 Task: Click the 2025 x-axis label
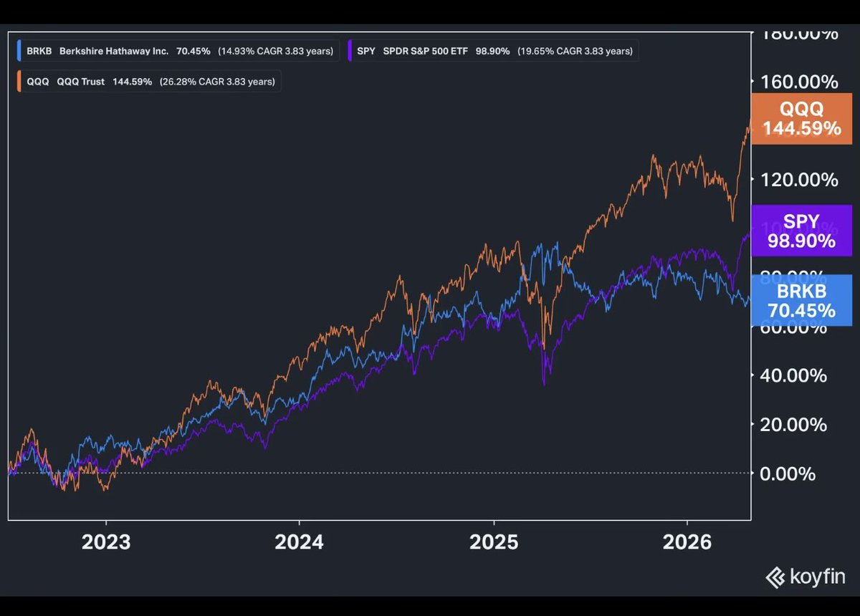coord(494,542)
